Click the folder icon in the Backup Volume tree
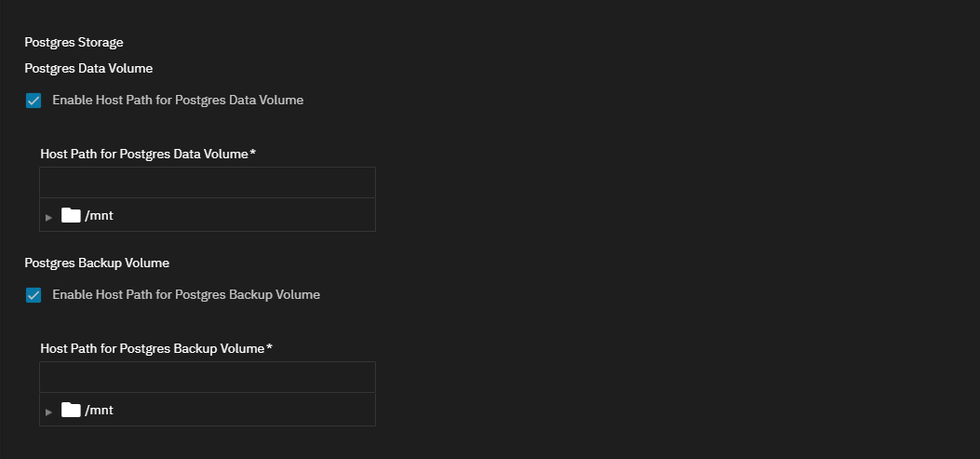The height and width of the screenshot is (459, 980). [71, 411]
